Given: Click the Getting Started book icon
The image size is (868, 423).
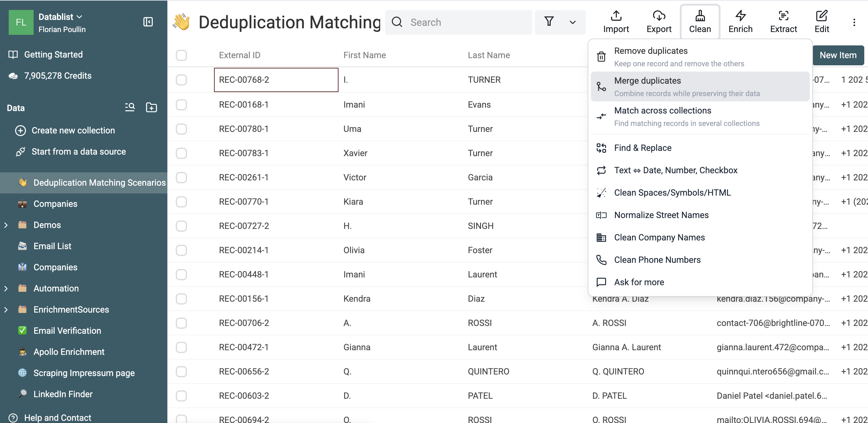Looking at the screenshot, I should click(13, 54).
